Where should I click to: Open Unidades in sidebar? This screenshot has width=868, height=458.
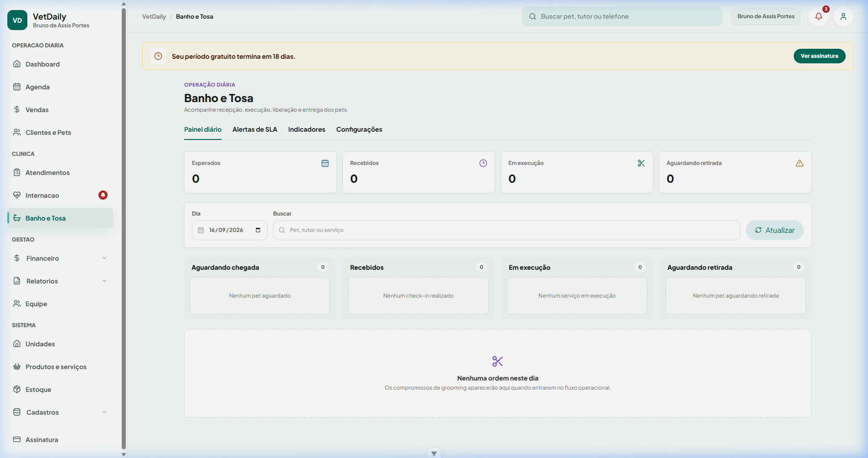60,344
